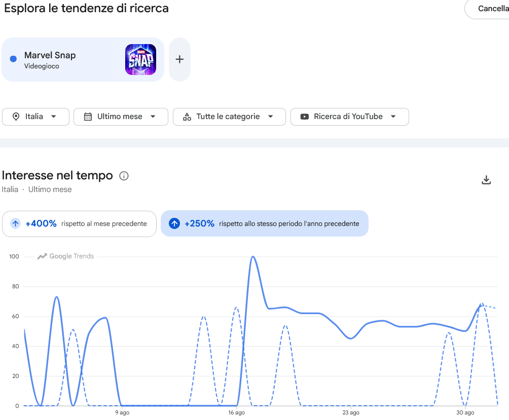This screenshot has height=420, width=509.
Task: Click the 16 ago date label
Action: 236,412
